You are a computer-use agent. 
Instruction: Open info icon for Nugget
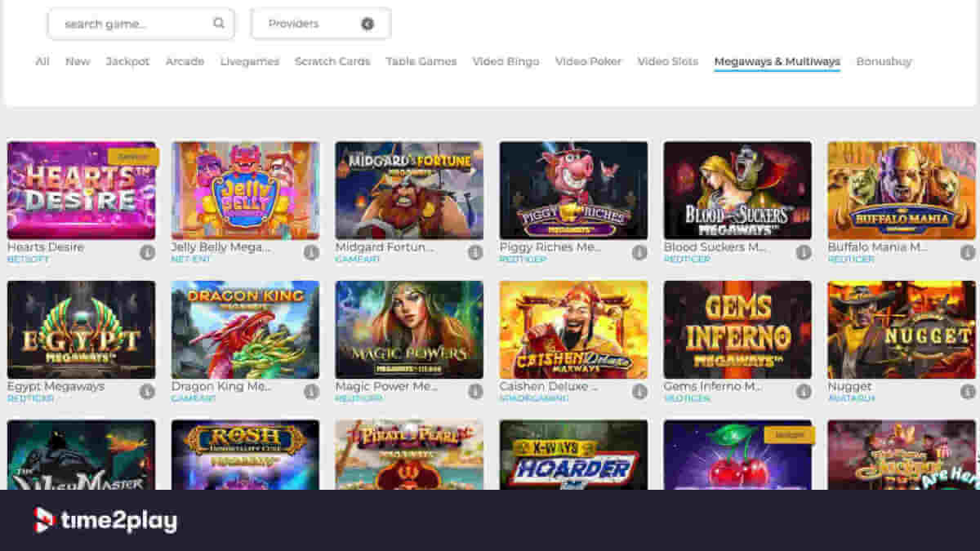(968, 392)
